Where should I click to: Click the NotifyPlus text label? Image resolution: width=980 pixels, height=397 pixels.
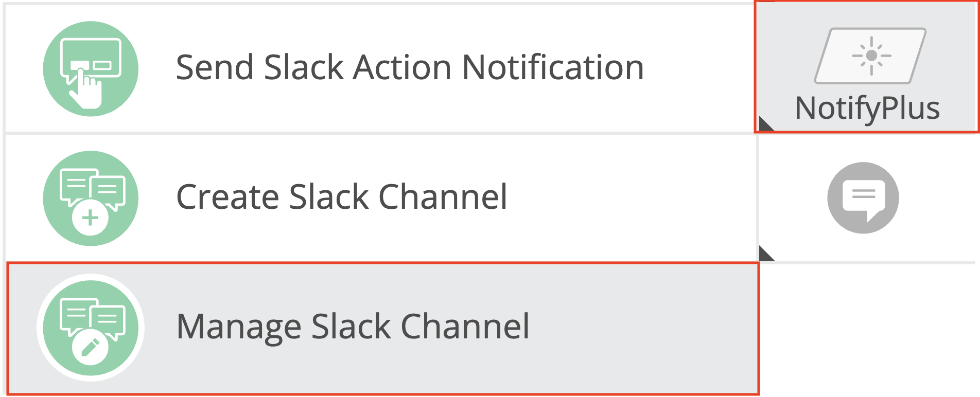[867, 108]
